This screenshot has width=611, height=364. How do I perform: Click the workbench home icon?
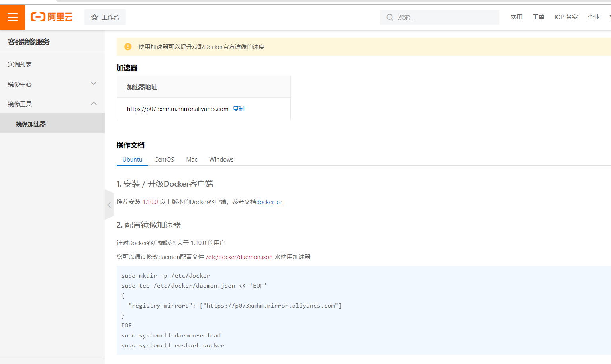point(94,17)
